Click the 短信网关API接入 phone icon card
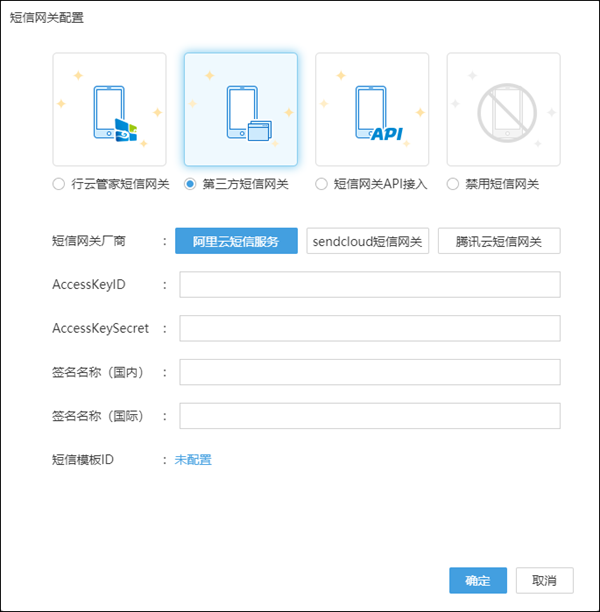 [x=372, y=109]
